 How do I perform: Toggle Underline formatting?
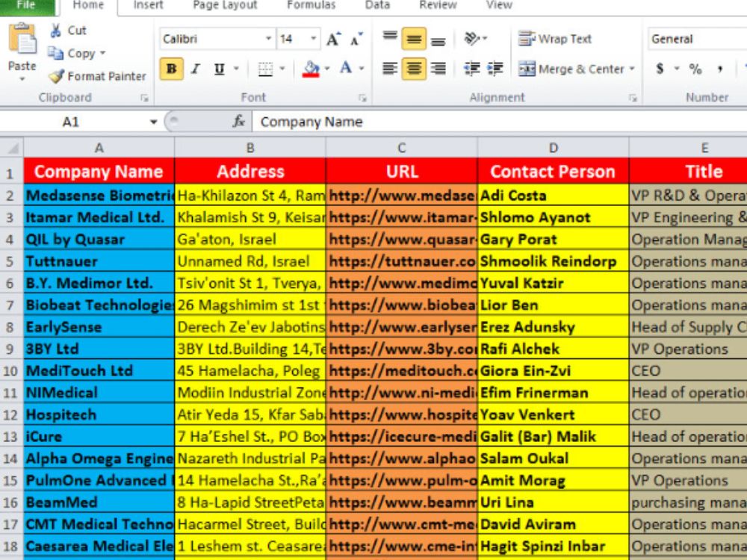pos(219,69)
